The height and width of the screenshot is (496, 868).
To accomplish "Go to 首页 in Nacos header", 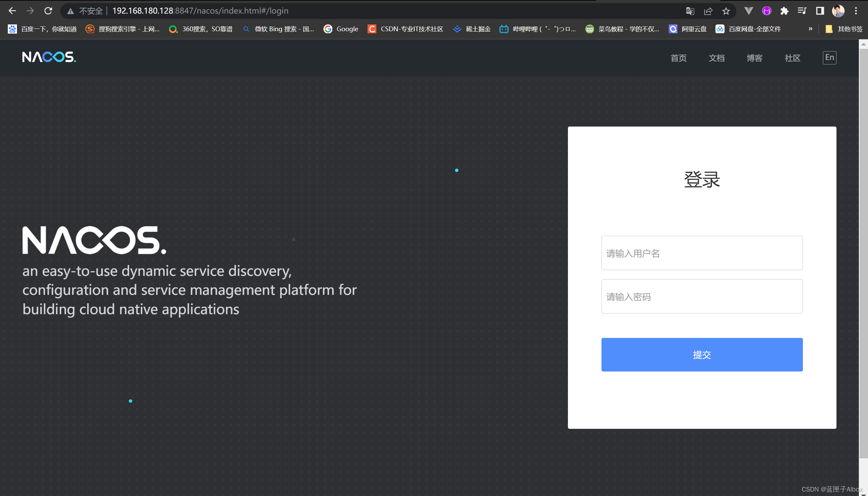I will click(678, 58).
